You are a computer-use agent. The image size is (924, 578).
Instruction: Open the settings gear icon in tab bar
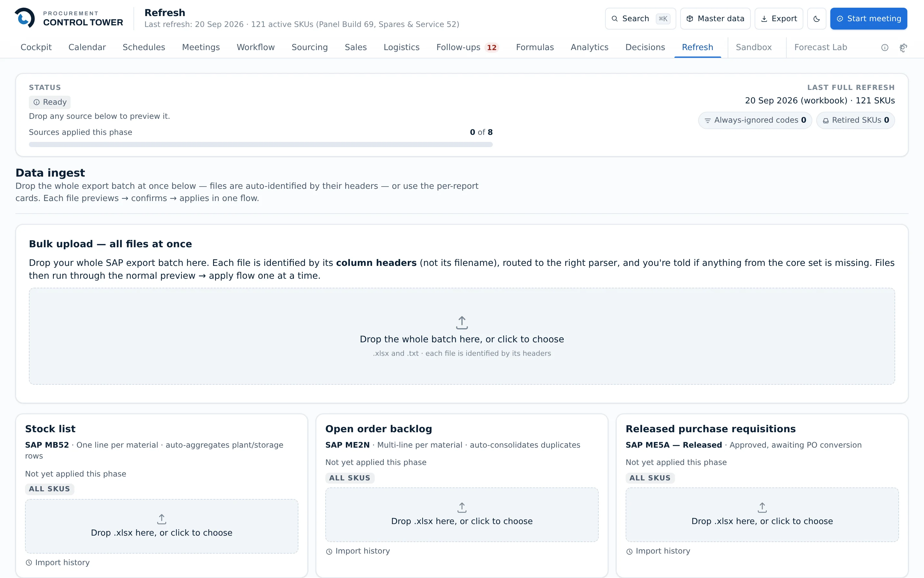click(903, 48)
